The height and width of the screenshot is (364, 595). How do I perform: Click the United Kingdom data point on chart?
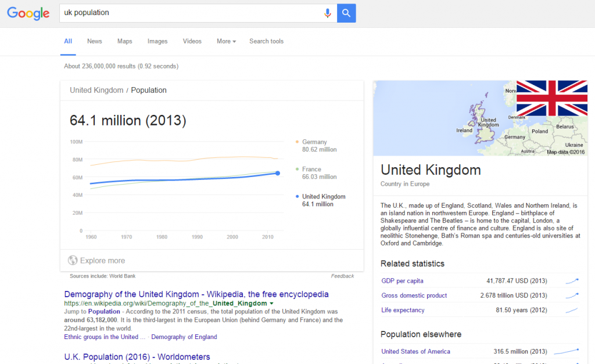tap(278, 173)
